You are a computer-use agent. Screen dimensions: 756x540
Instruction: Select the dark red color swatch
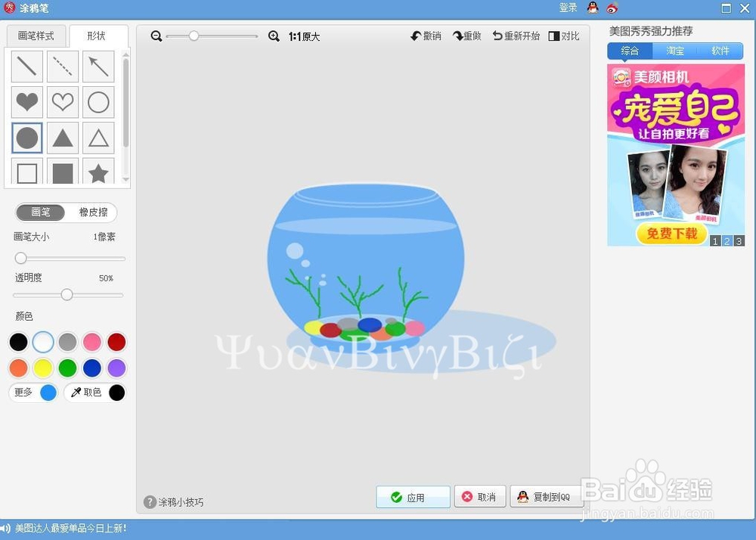(x=117, y=342)
